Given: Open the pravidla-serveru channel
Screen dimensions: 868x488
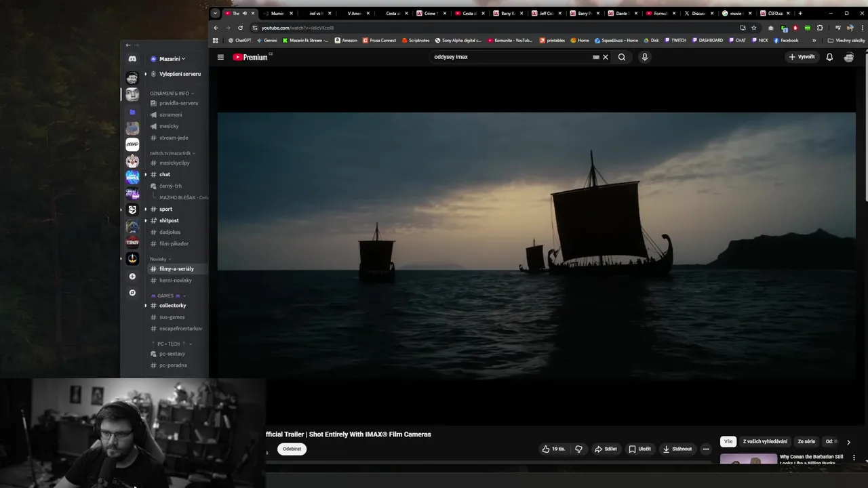Looking at the screenshot, I should point(178,103).
